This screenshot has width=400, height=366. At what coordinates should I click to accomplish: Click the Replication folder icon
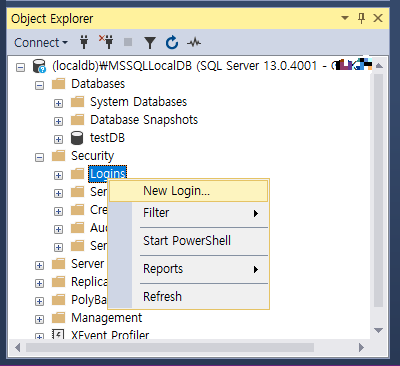[x=59, y=282]
